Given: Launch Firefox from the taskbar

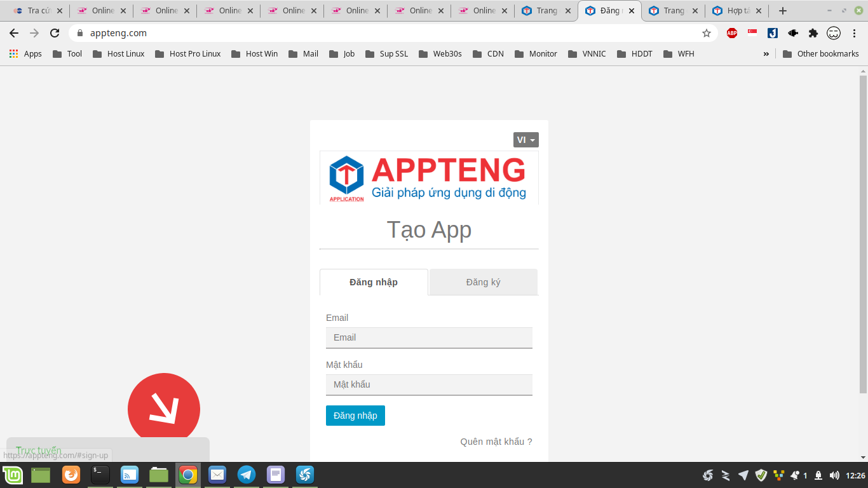Looking at the screenshot, I should (71, 475).
